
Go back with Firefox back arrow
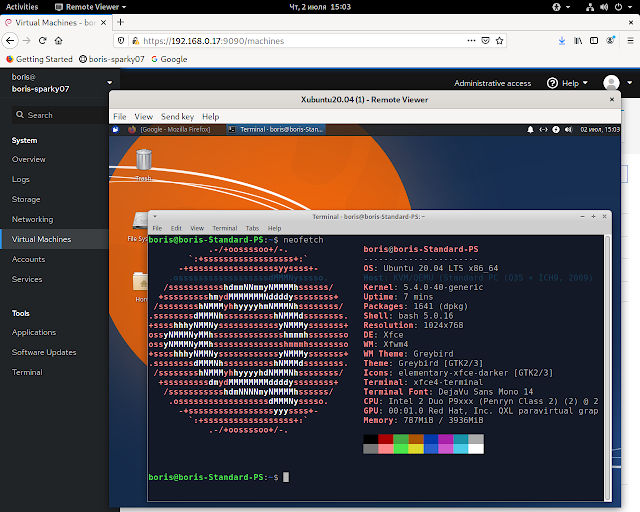tap(10, 40)
